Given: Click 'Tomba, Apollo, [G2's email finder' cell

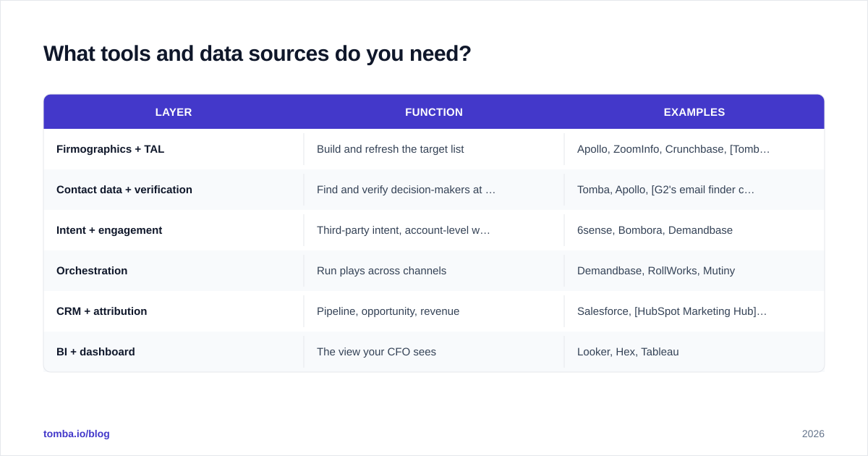Looking at the screenshot, I should [x=694, y=190].
